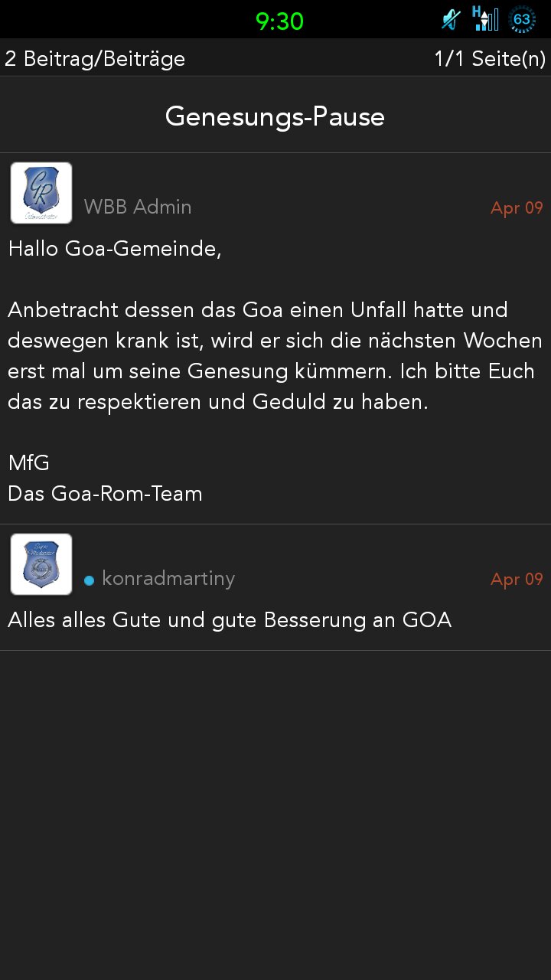Open the 1/1 Seite(n) page selector
The height and width of the screenshot is (980, 551).
[x=490, y=58]
